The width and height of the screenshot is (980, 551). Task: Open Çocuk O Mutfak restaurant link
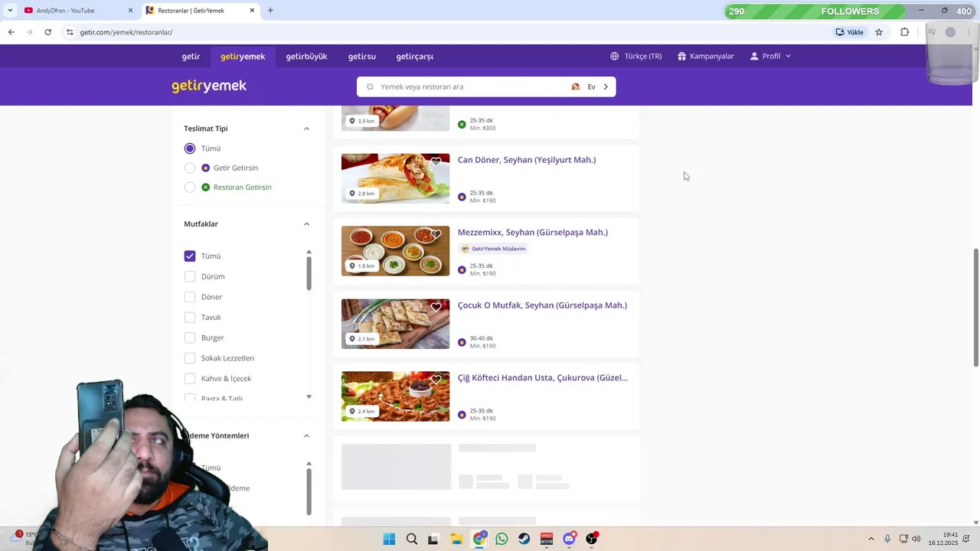(x=542, y=305)
